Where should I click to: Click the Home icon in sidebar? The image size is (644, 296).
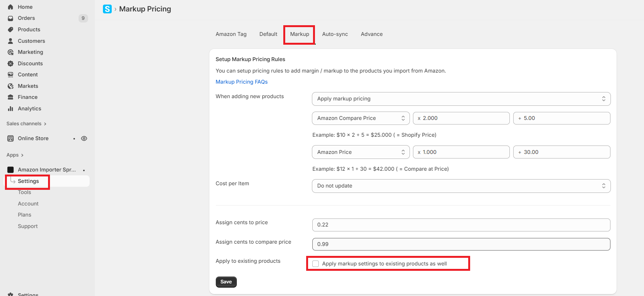click(11, 7)
